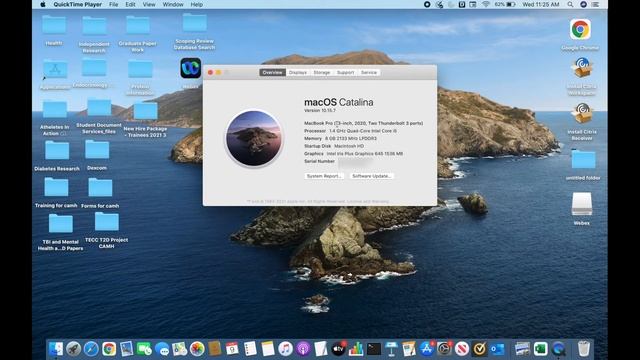Open the Help menu

point(197,4)
